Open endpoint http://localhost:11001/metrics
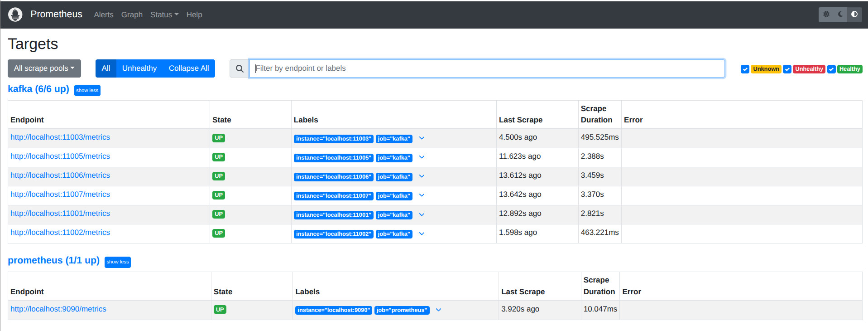The width and height of the screenshot is (868, 331). (60, 214)
